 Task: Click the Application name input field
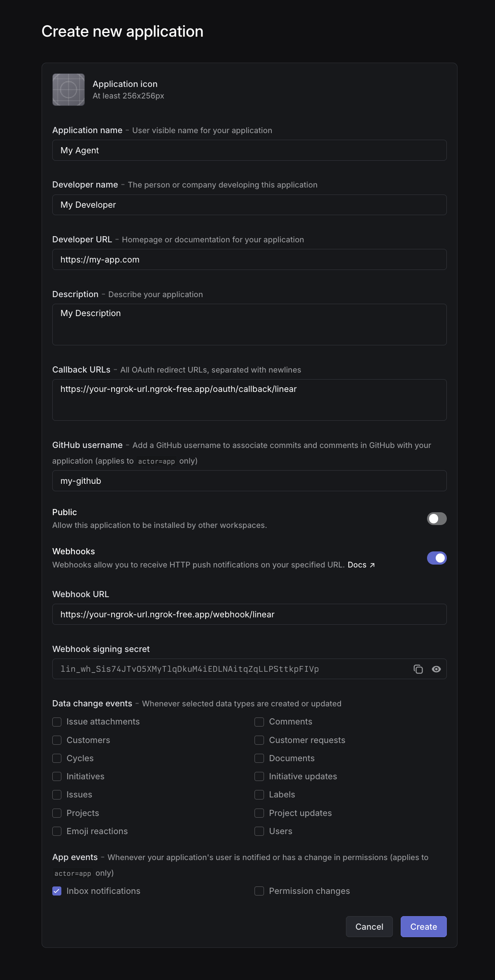pos(249,150)
